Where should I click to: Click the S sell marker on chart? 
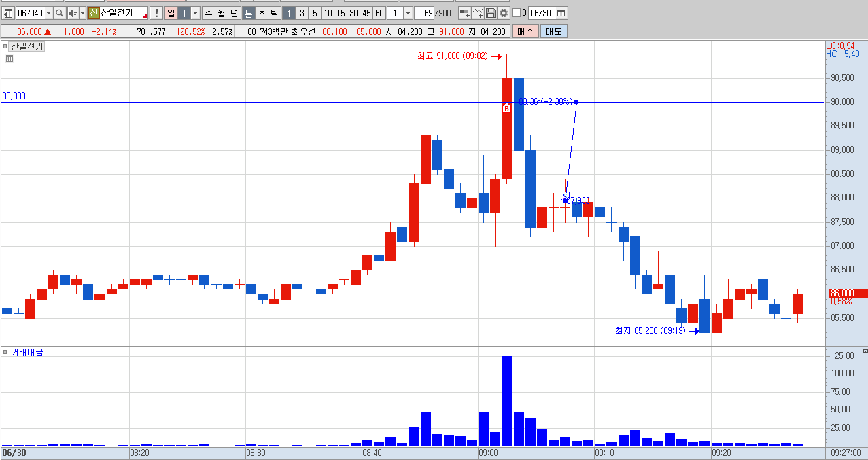(x=564, y=196)
